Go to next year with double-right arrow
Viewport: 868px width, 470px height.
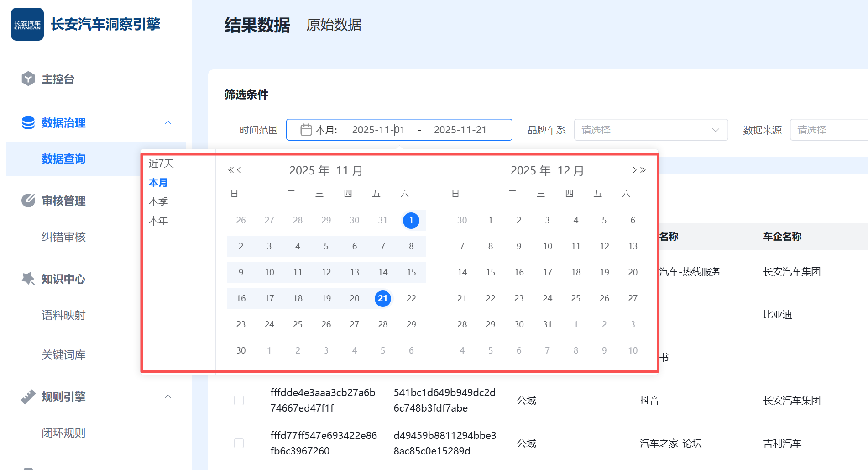pos(643,170)
